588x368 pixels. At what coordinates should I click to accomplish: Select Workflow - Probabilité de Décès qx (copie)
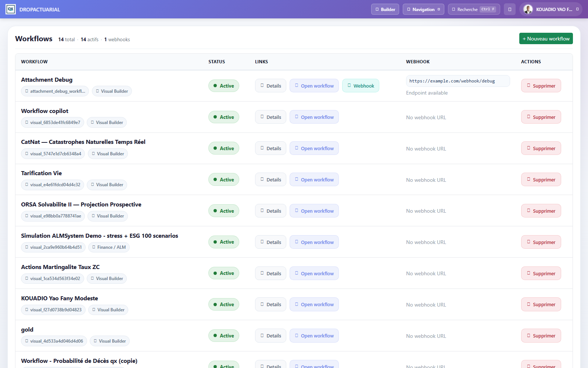[x=79, y=361]
